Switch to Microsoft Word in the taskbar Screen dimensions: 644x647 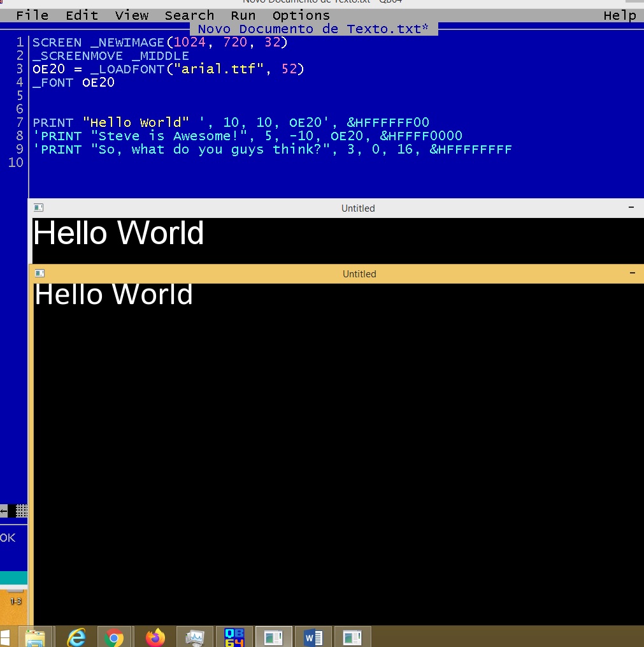pos(313,637)
